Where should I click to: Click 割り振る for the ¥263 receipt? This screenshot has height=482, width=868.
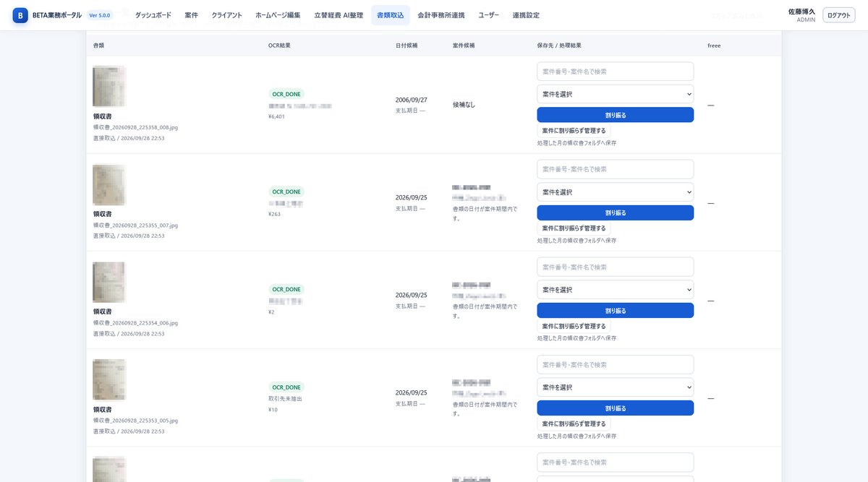616,212
